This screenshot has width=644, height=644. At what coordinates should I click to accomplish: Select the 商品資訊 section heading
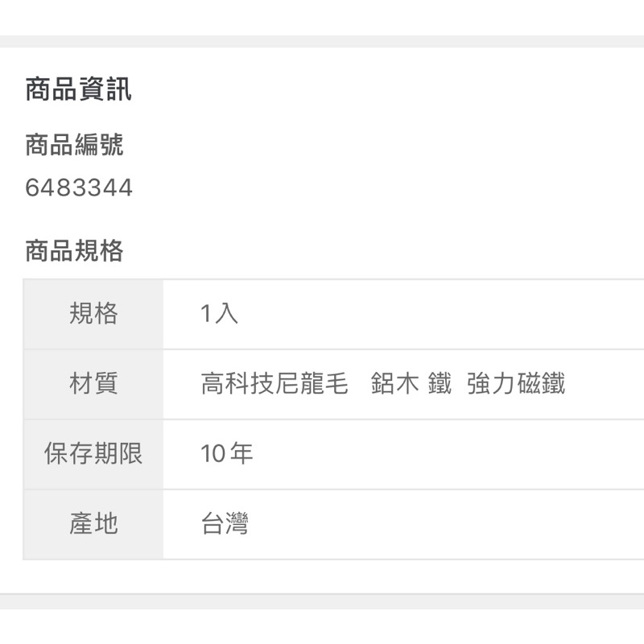[78, 89]
